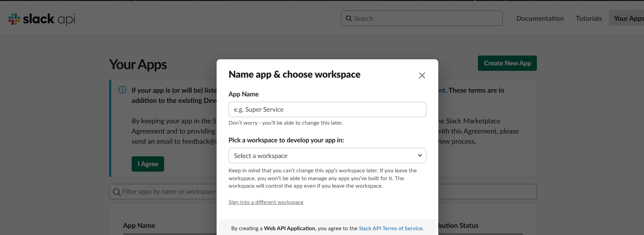Open the Tutorials menu item

click(x=589, y=18)
